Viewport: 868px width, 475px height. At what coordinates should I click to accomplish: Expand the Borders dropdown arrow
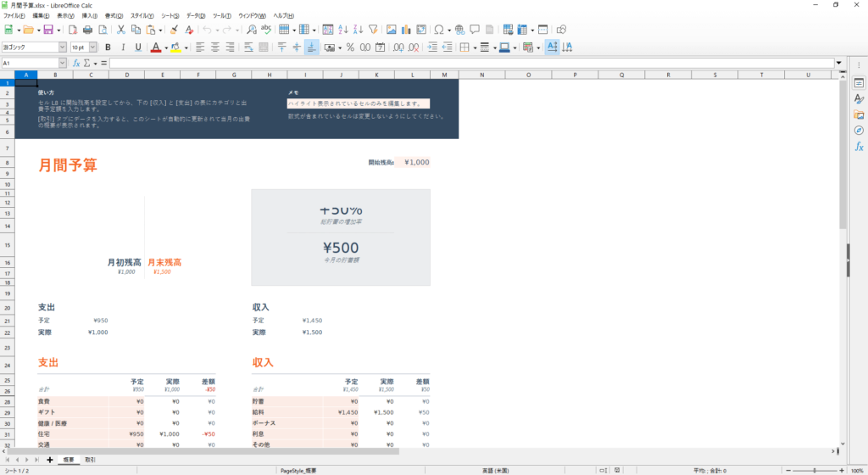pyautogui.click(x=475, y=48)
